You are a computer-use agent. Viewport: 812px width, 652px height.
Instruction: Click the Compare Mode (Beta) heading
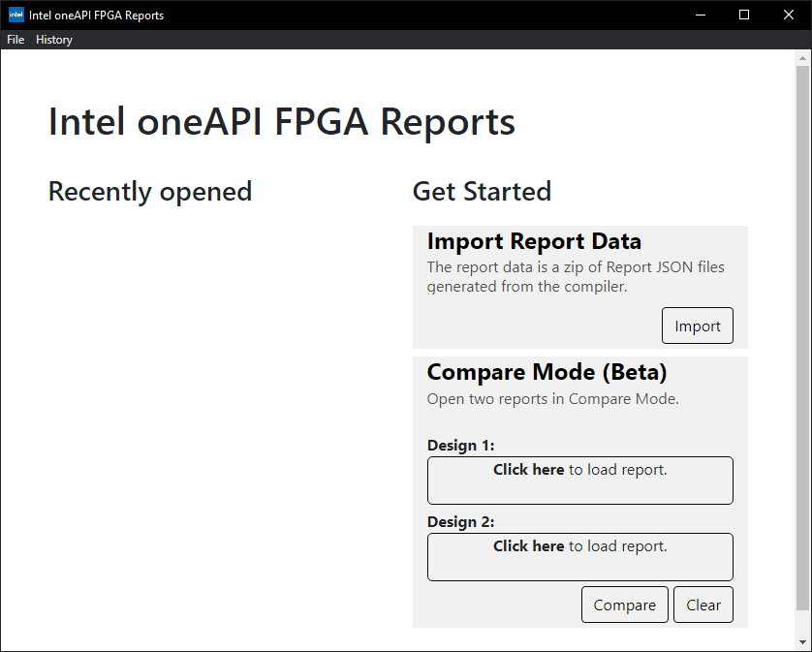[547, 372]
